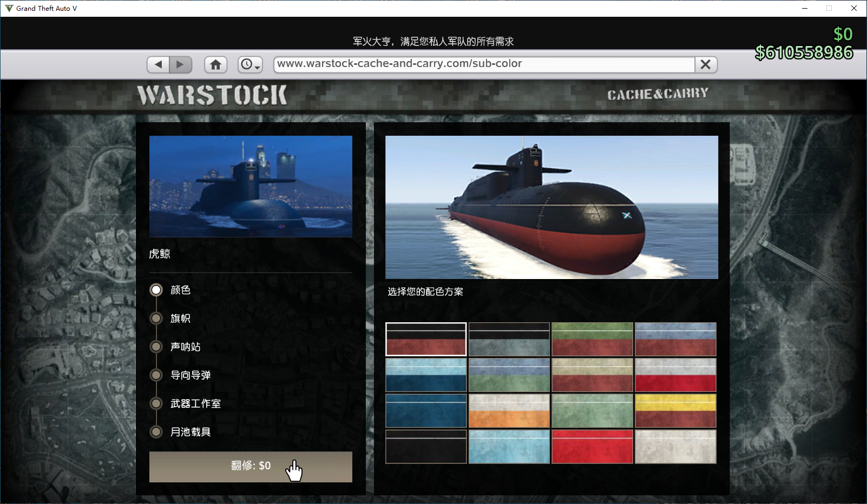Close the Grand Theft Auto V window
The height and width of the screenshot is (504, 867).
coord(854,8)
